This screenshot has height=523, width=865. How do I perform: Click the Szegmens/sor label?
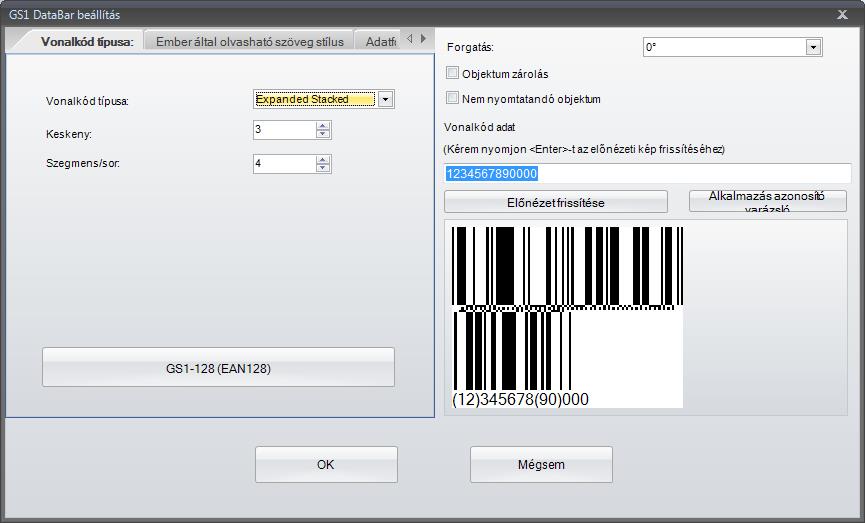click(x=83, y=163)
